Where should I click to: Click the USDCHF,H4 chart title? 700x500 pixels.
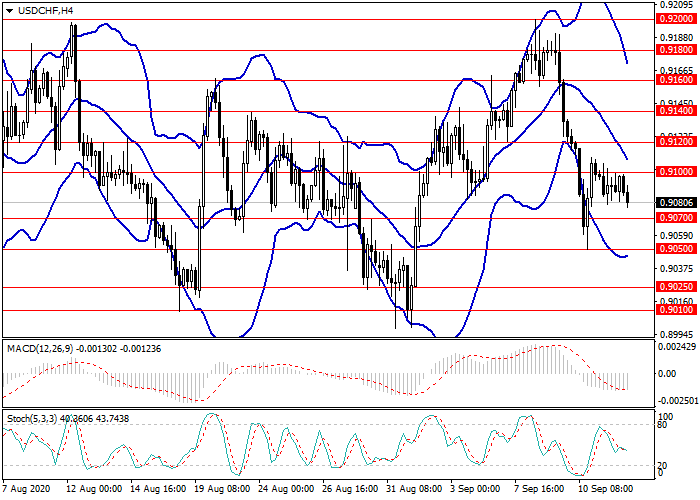click(40, 10)
